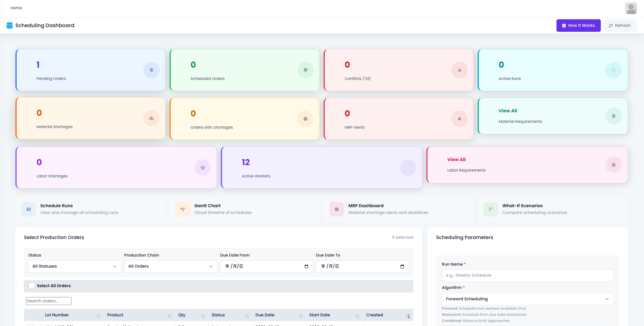
Task: Click the Labor Shortages people icon
Action: pos(203,168)
